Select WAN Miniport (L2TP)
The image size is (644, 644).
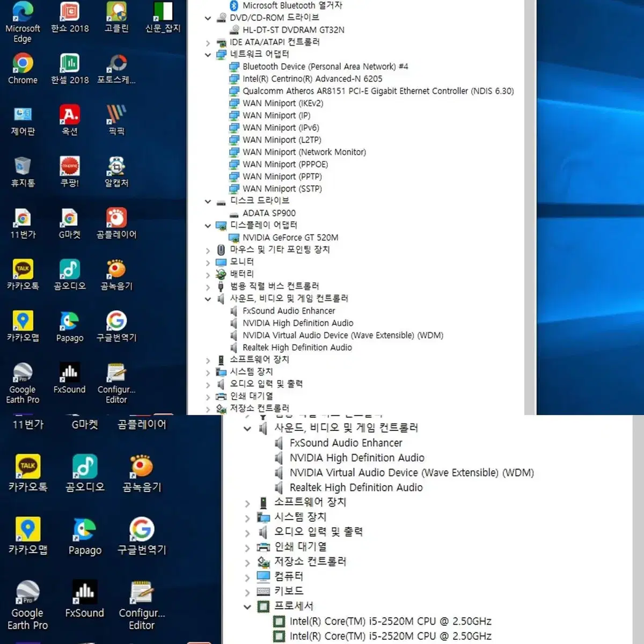(x=282, y=140)
